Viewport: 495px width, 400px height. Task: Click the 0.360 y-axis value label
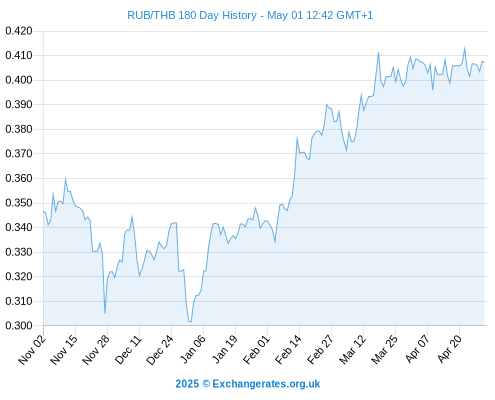19,178
